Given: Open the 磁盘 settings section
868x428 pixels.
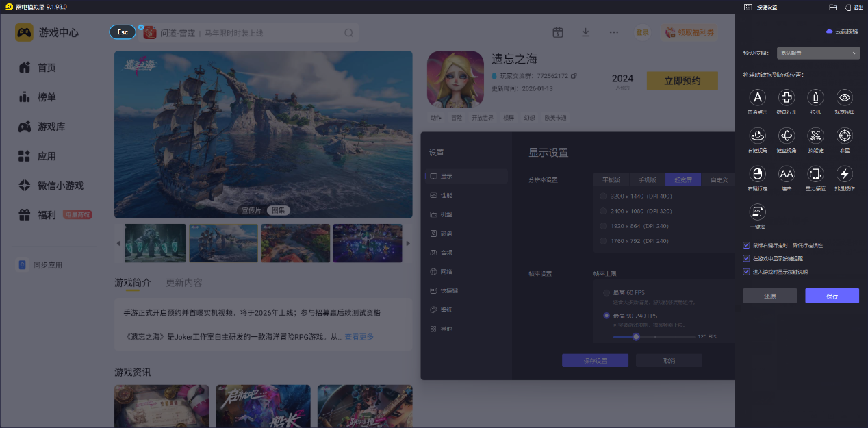Looking at the screenshot, I should (x=466, y=234).
